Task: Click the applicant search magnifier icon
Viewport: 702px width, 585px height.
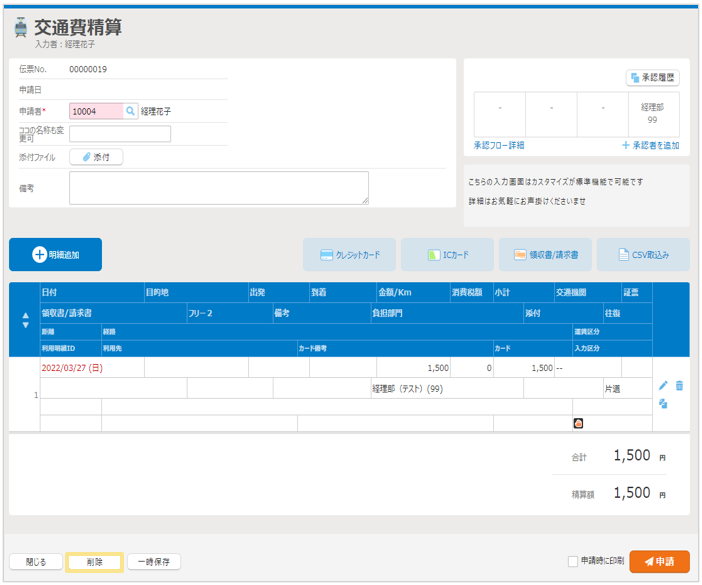Action: [x=130, y=112]
